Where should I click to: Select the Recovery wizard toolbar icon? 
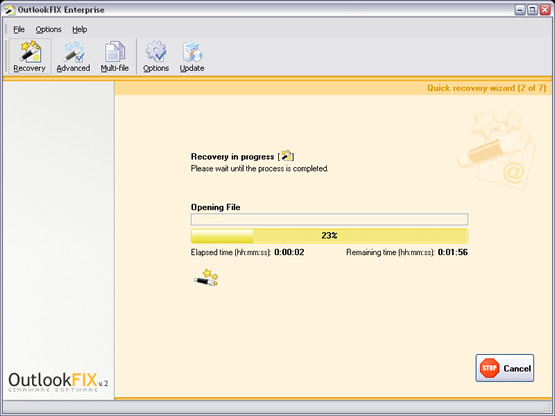pos(30,56)
